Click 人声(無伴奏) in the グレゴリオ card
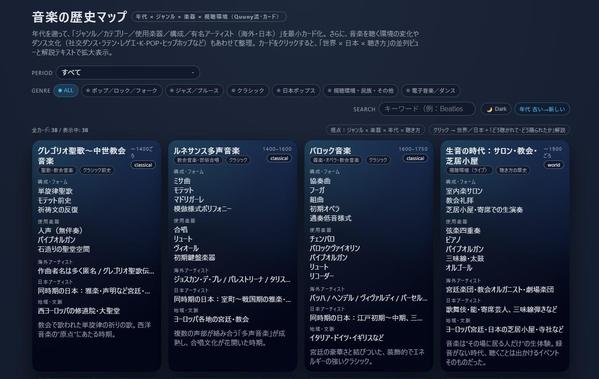The width and height of the screenshot is (599, 379). (x=60, y=230)
